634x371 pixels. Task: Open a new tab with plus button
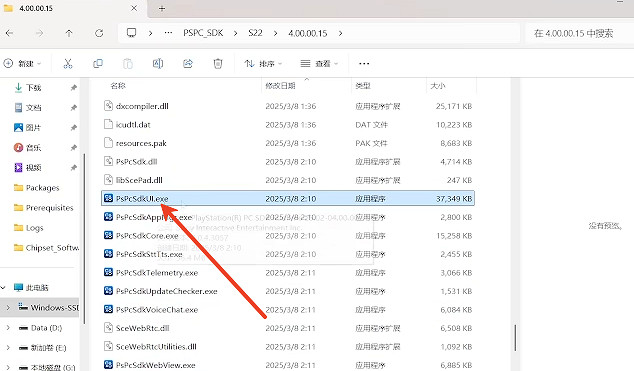point(162,8)
